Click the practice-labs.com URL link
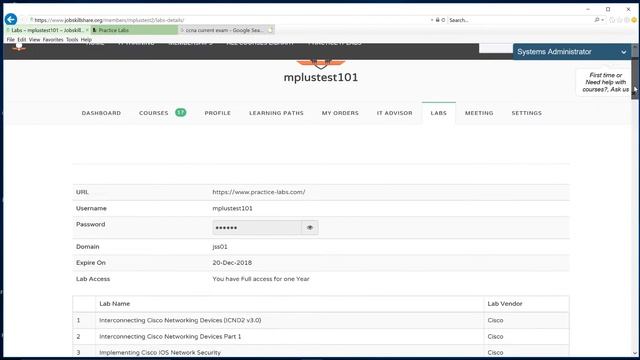The height and width of the screenshot is (360, 640). coord(258,192)
